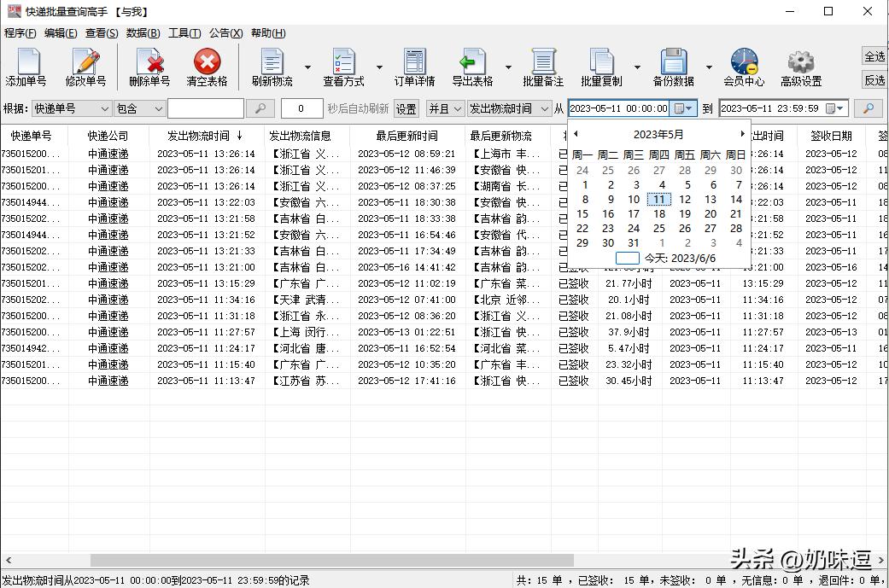
Task: Open the 发出物流时间 field dropdown
Action: (x=546, y=108)
